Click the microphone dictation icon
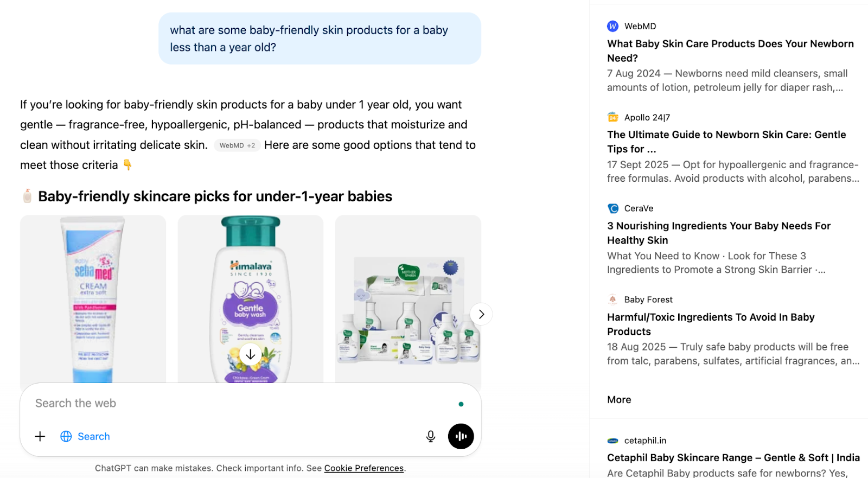Screen dimensions: 868x478 (x=431, y=436)
